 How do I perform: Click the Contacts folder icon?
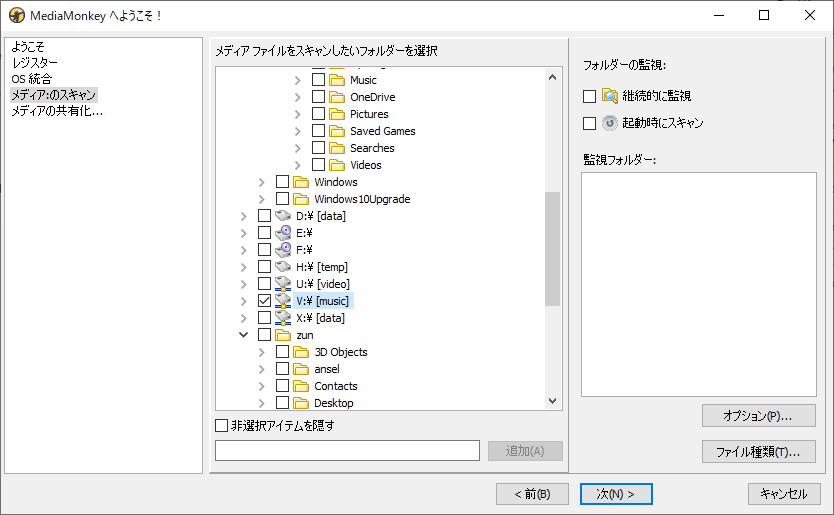point(301,386)
